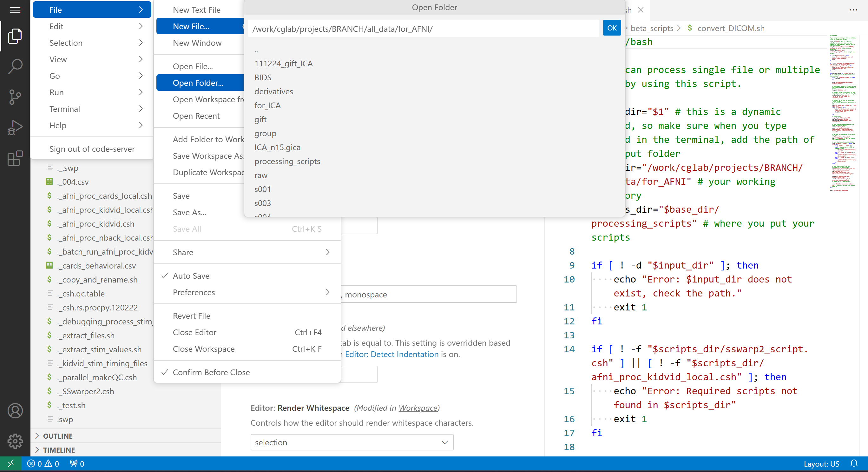This screenshot has height=472, width=868.
Task: Open the Manage gear icon
Action: tap(15, 441)
